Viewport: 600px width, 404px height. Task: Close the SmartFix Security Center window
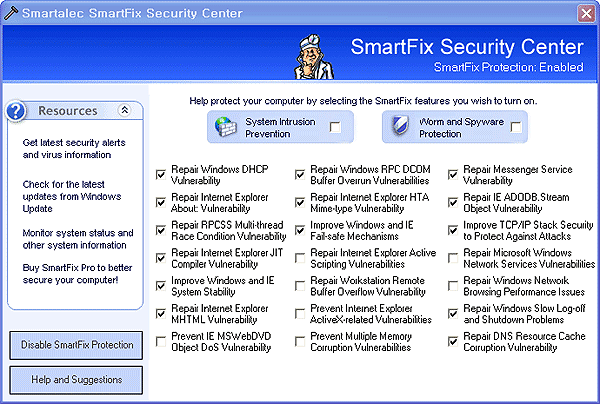[x=586, y=13]
